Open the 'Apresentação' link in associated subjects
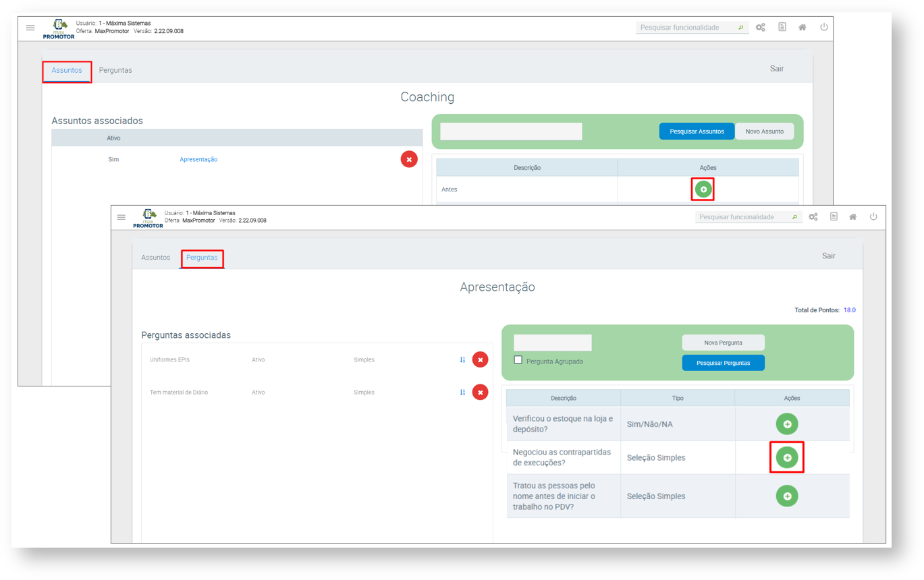 pos(198,160)
